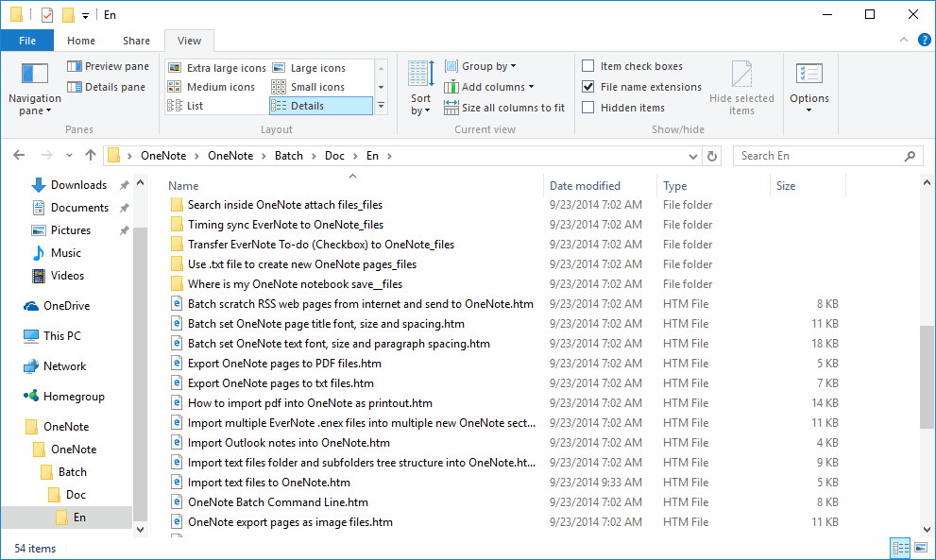Viewport: 936px width, 560px height.
Task: Select folder Timing sync EverNote to OneNote_files
Action: point(285,225)
